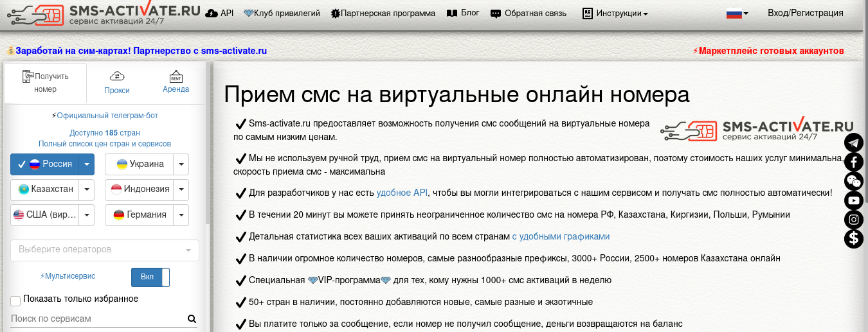The height and width of the screenshot is (332, 868).
Task: Open the Обратная связь menu item
Action: click(x=529, y=13)
